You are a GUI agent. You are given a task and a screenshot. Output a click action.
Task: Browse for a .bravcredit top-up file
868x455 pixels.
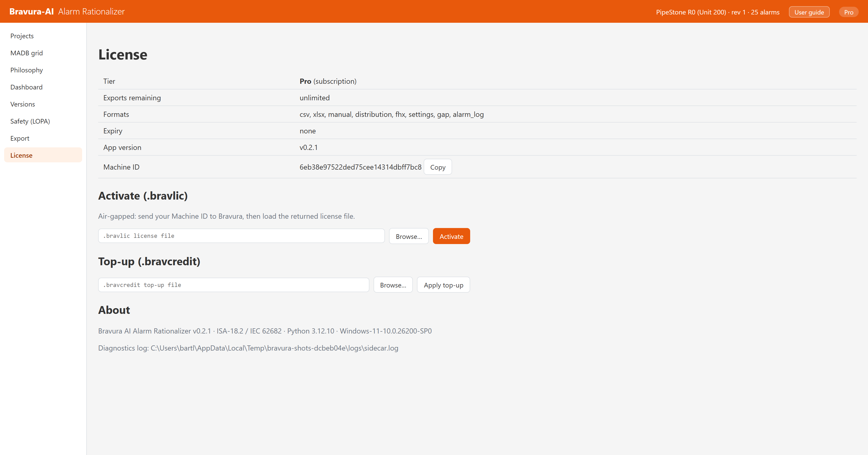[x=393, y=285]
